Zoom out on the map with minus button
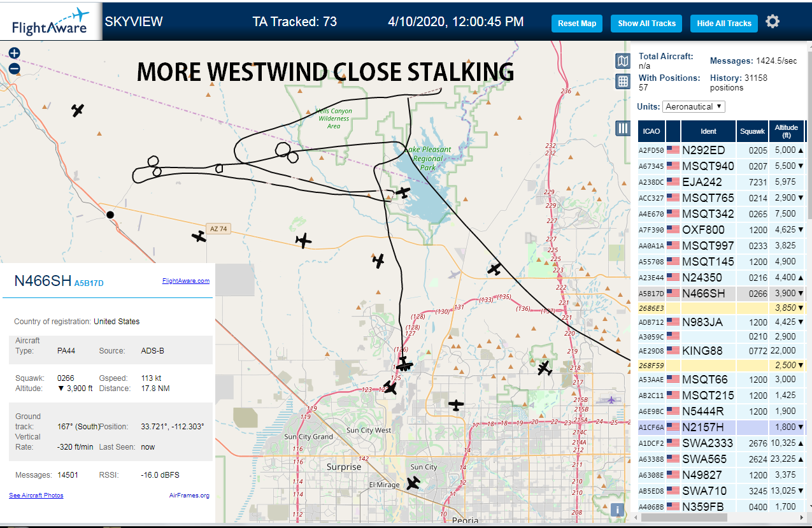812x528 pixels. click(x=14, y=69)
